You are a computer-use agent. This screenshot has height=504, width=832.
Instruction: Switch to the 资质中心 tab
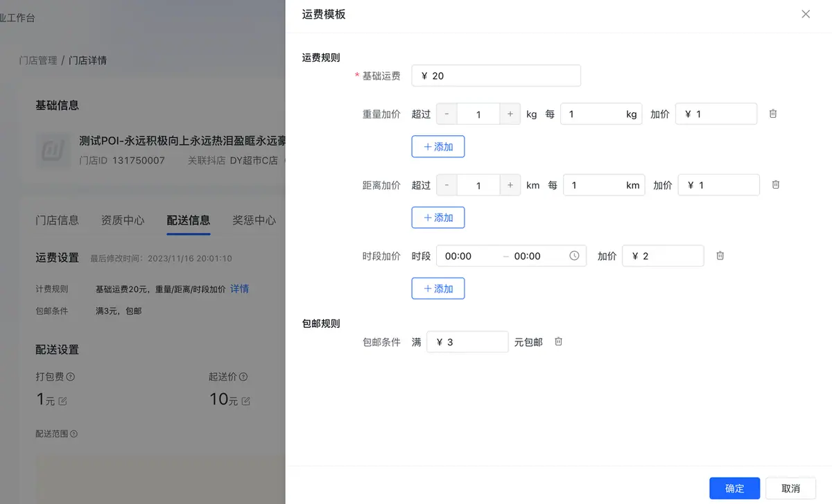pyautogui.click(x=123, y=220)
